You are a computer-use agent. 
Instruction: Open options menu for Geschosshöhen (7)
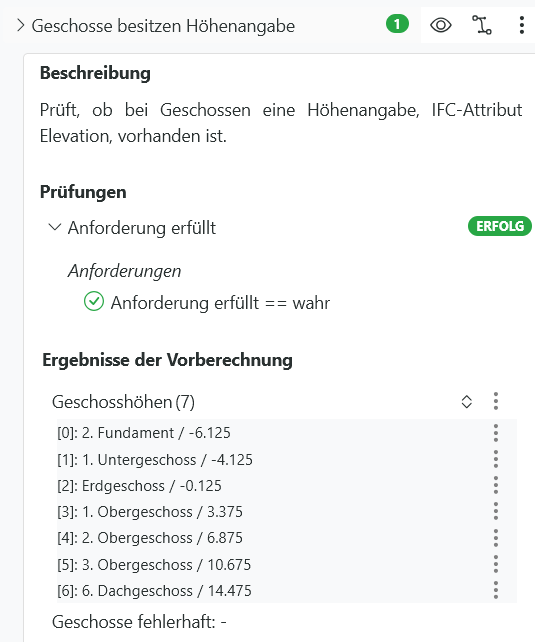pos(496,401)
